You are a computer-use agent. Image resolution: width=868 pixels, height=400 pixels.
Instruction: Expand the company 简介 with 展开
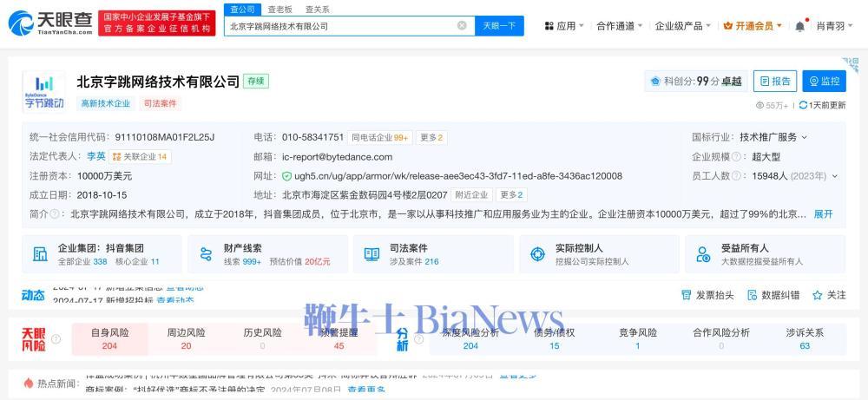coord(823,214)
